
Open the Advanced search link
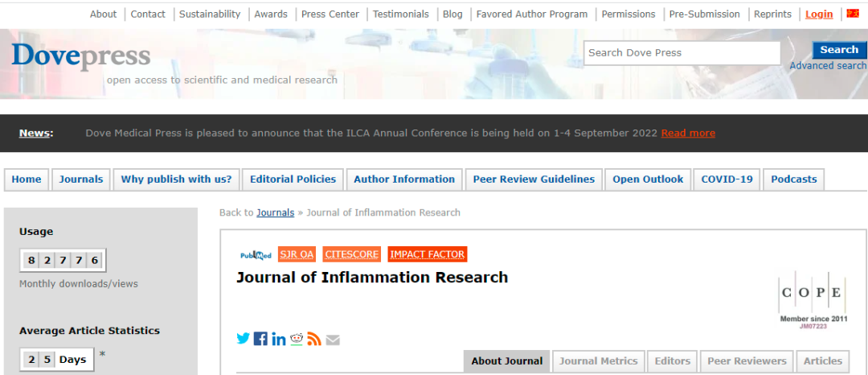pos(827,66)
